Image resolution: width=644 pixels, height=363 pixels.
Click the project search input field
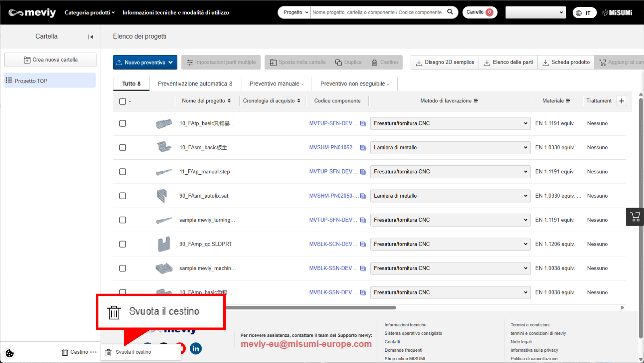pyautogui.click(x=377, y=13)
